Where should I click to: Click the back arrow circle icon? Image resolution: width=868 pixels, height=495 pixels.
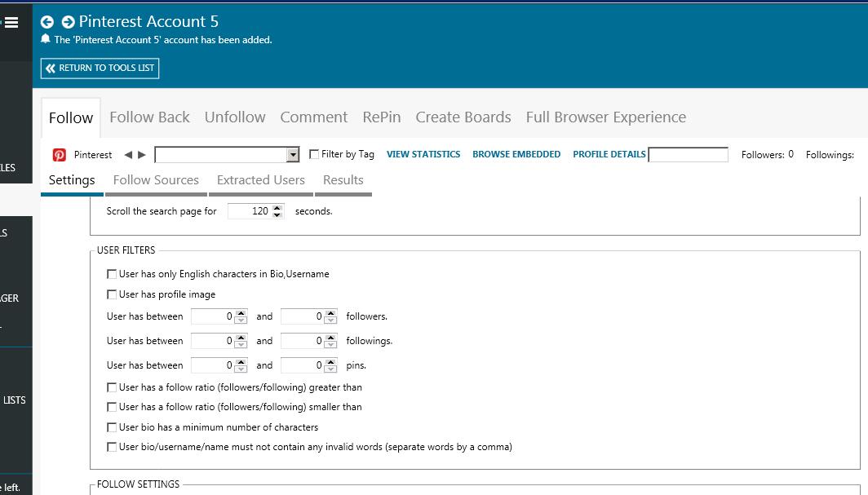[x=47, y=22]
